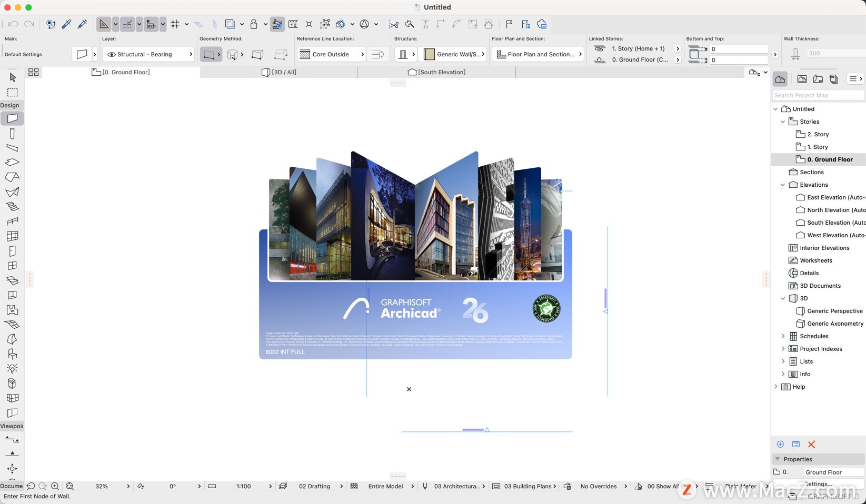Open the Publisher Sets navigator tab
This screenshot has height=504, width=866.
coord(834,79)
